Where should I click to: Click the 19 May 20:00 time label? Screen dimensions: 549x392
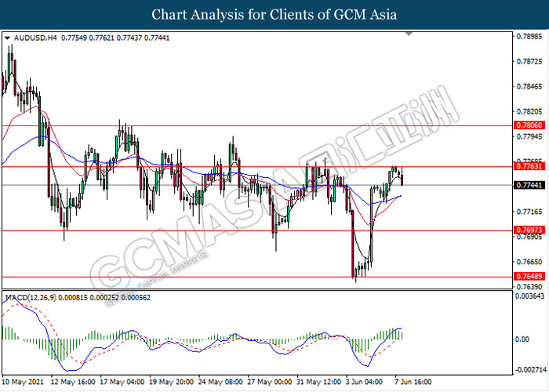tap(171, 382)
